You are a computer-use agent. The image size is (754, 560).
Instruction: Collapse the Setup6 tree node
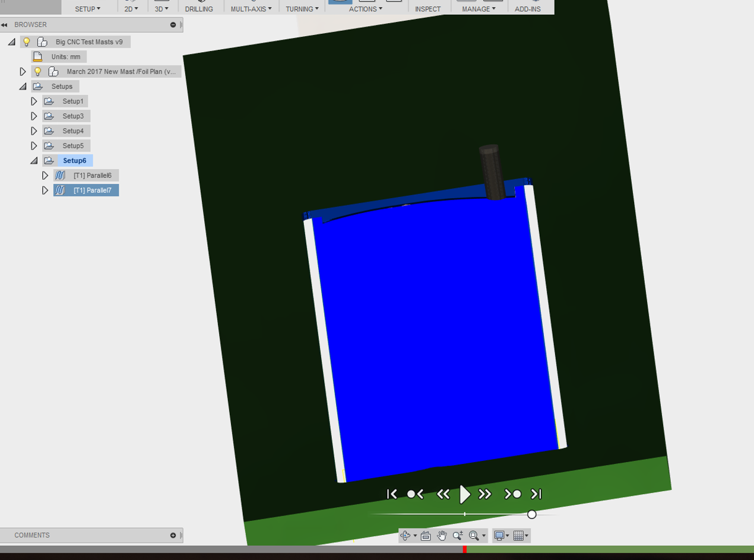(34, 161)
